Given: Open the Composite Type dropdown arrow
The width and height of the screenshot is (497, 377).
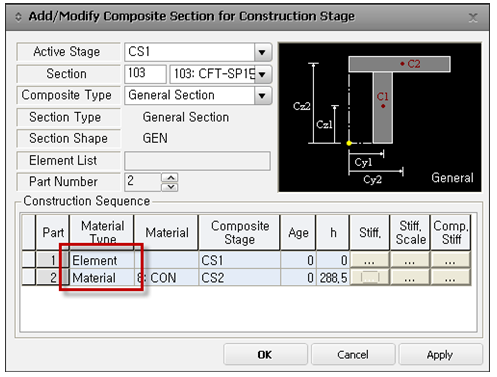Looking at the screenshot, I should (262, 96).
